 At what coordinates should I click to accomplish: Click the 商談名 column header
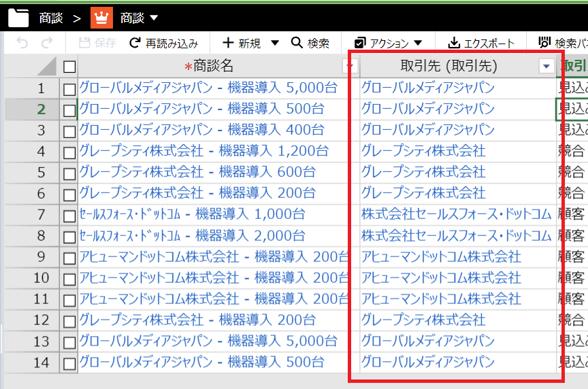point(209,66)
